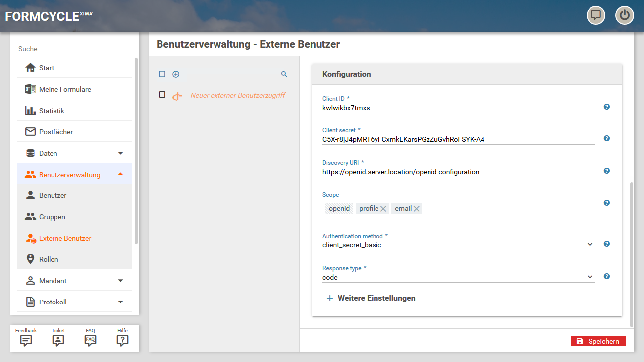644x362 pixels.
Task: Click the Feedback icon
Action: pos(26,340)
